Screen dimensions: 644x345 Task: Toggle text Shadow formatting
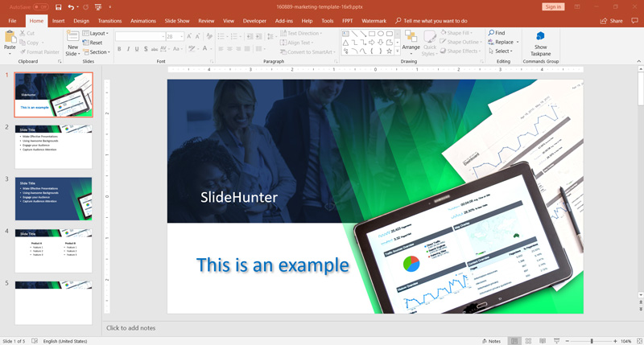click(146, 49)
